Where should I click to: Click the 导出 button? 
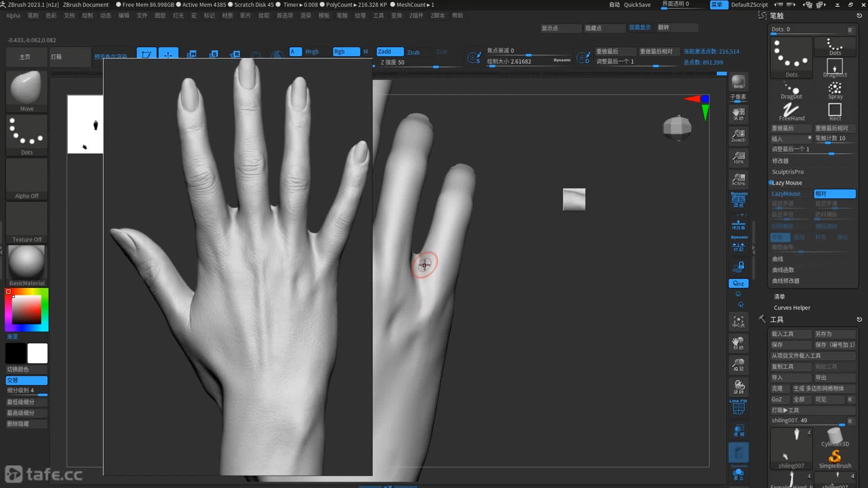pyautogui.click(x=835, y=378)
